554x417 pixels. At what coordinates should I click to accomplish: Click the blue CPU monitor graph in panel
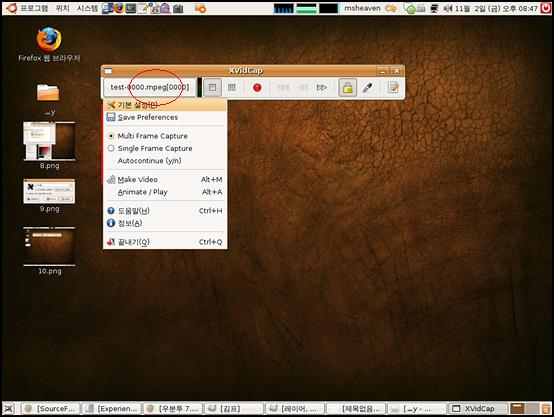point(283,8)
